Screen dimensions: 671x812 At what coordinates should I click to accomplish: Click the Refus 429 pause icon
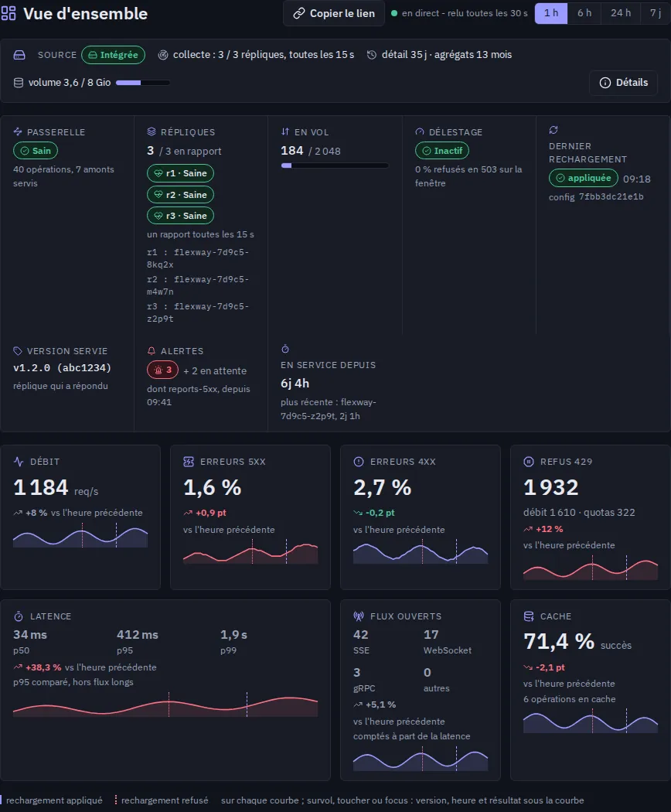529,462
